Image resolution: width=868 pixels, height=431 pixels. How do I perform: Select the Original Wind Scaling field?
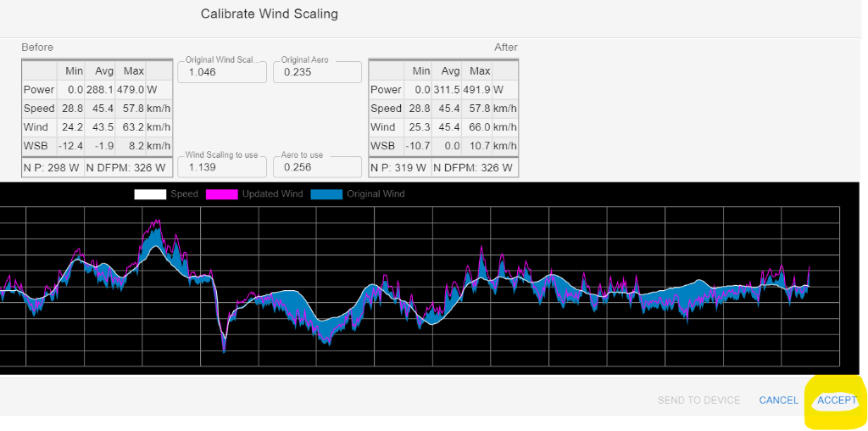coord(221,73)
